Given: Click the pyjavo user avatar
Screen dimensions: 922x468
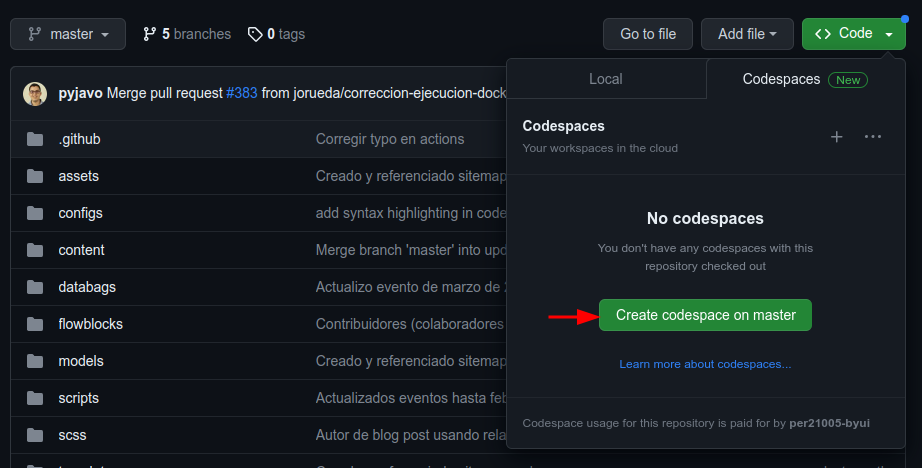Looking at the screenshot, I should coord(35,93).
